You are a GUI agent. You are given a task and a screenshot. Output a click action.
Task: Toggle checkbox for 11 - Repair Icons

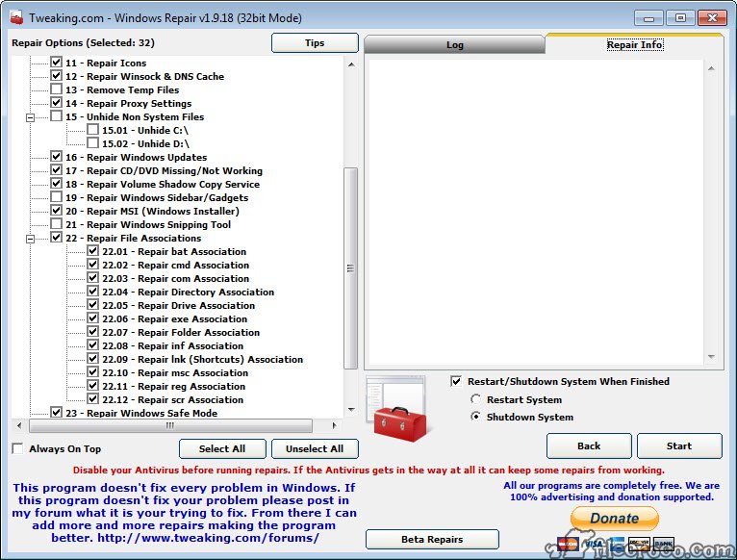pyautogui.click(x=57, y=63)
